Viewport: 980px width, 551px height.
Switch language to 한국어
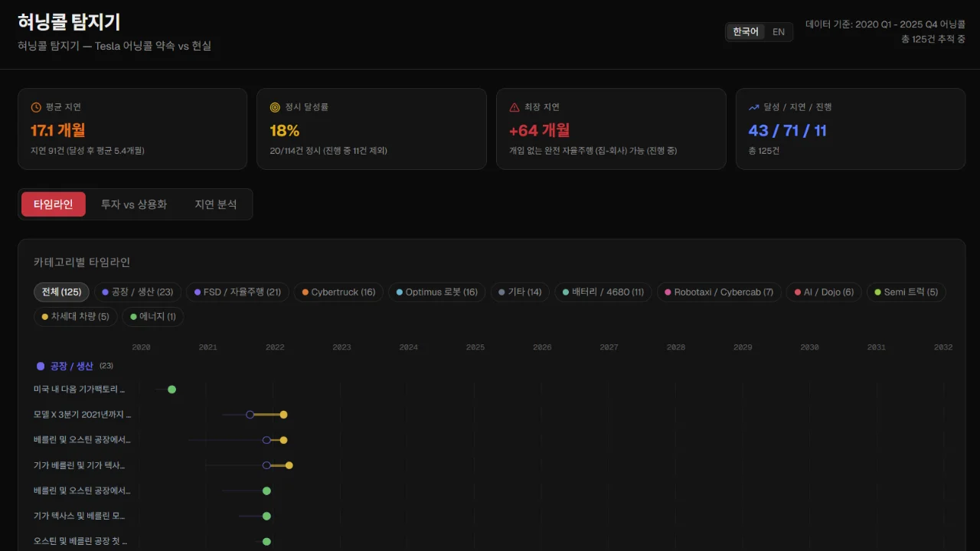click(x=745, y=32)
